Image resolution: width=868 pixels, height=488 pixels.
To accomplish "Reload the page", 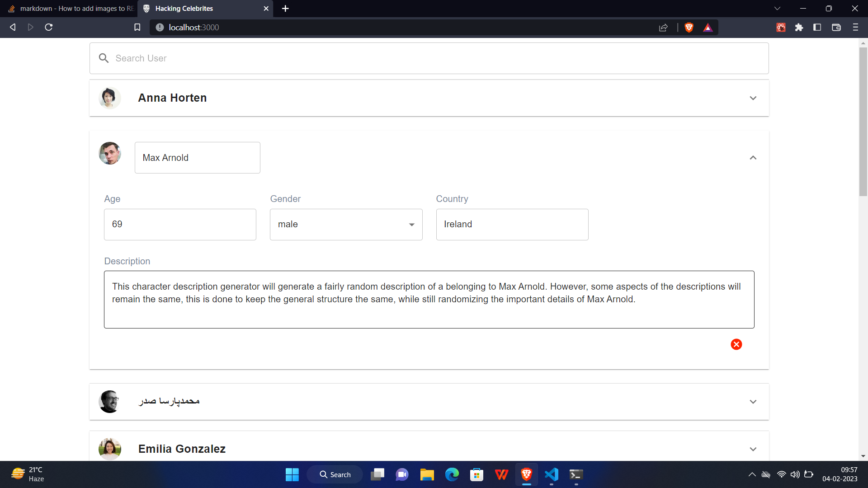I will (48, 27).
